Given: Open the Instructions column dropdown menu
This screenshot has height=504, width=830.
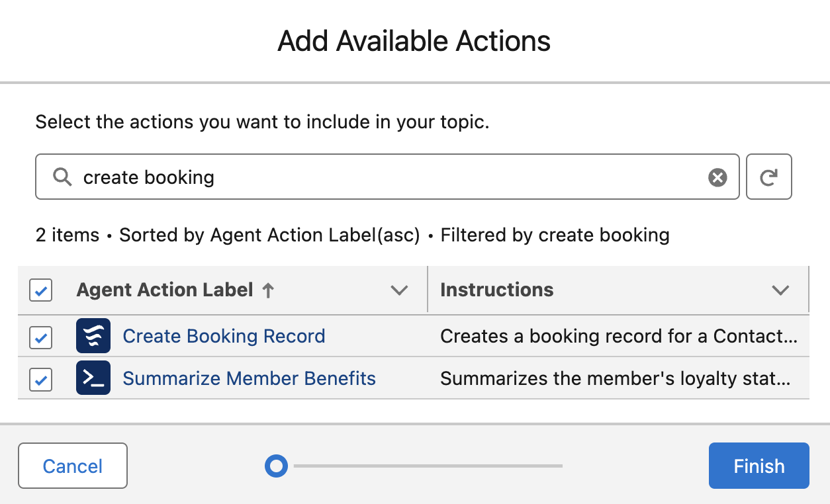Looking at the screenshot, I should click(780, 290).
